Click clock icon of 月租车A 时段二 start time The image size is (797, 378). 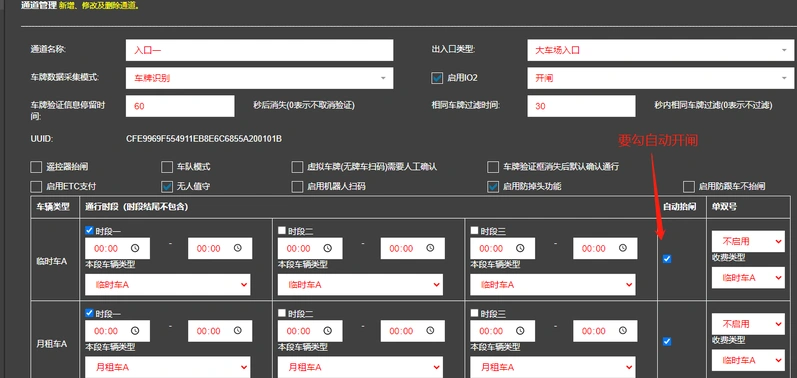328,331
